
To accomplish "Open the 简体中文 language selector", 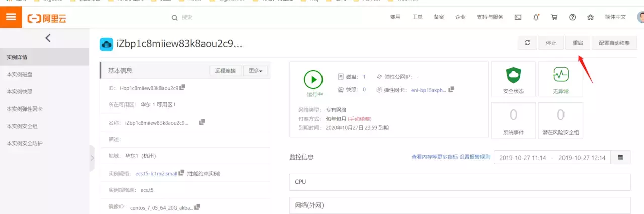I will [x=615, y=17].
